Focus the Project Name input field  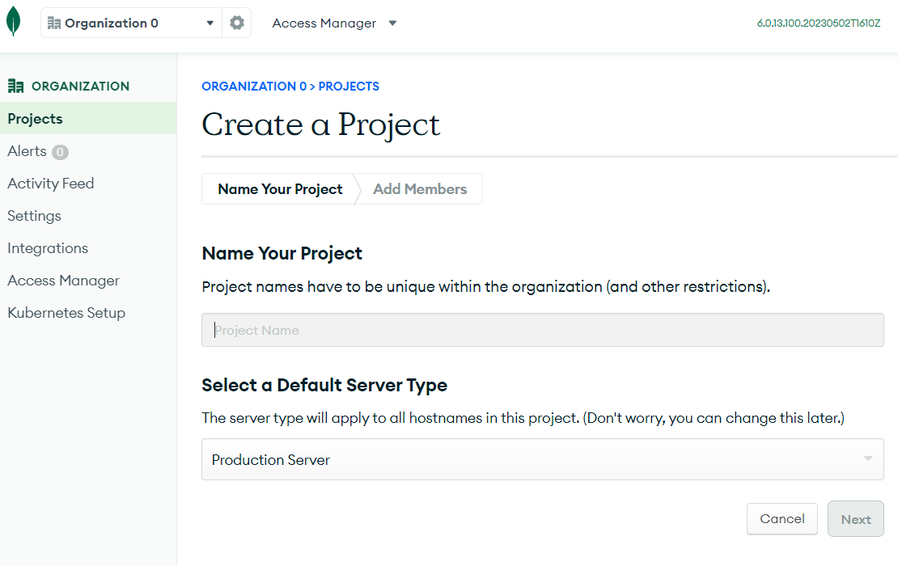click(x=542, y=330)
